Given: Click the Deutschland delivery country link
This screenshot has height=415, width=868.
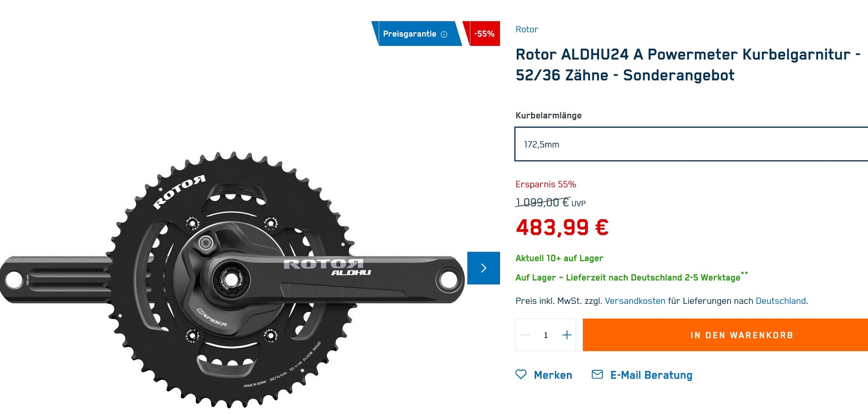Looking at the screenshot, I should (780, 301).
